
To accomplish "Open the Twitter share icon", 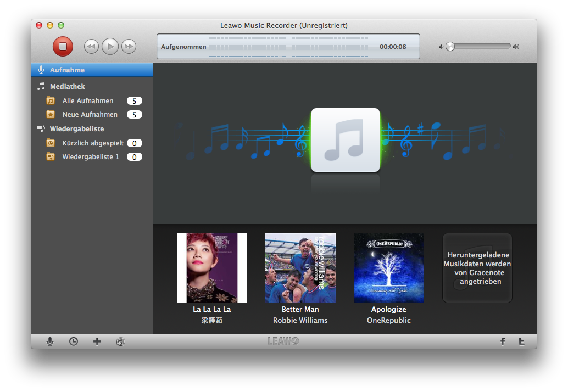I will [x=521, y=341].
